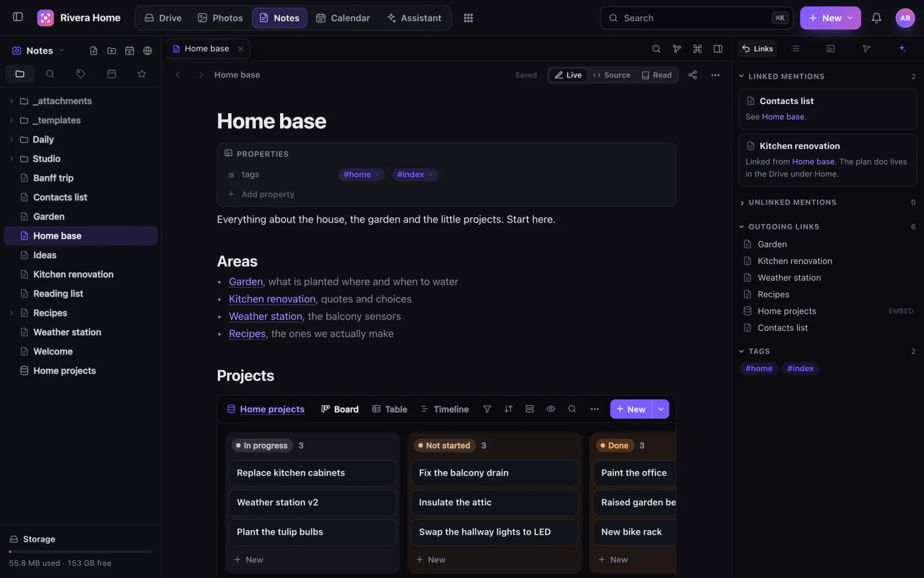Toggle the right side panel icon
Screen dimensions: 924x578
[x=718, y=49]
